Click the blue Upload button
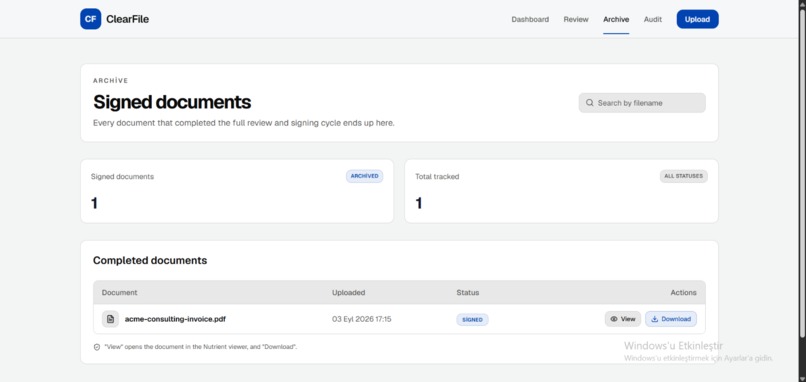The width and height of the screenshot is (806, 382). coord(698,20)
